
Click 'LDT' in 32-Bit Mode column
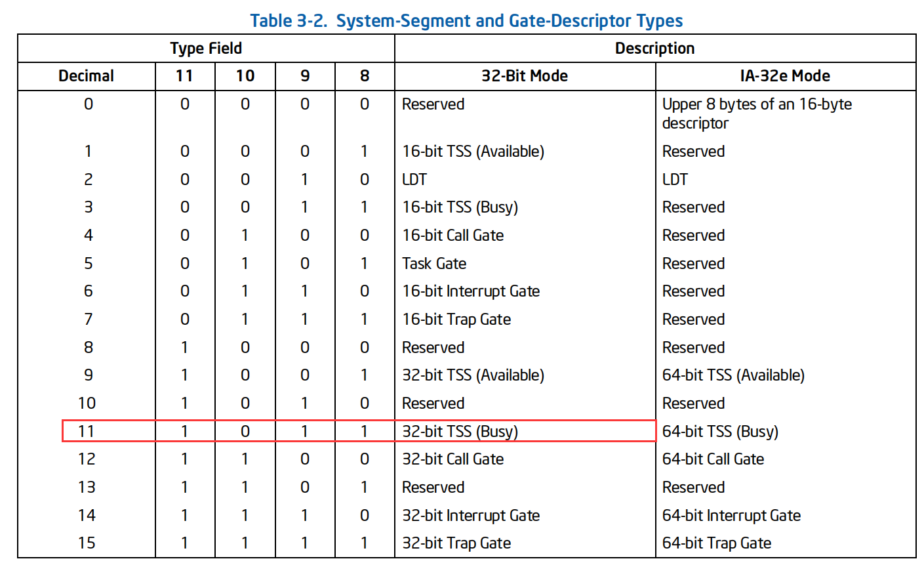(414, 179)
